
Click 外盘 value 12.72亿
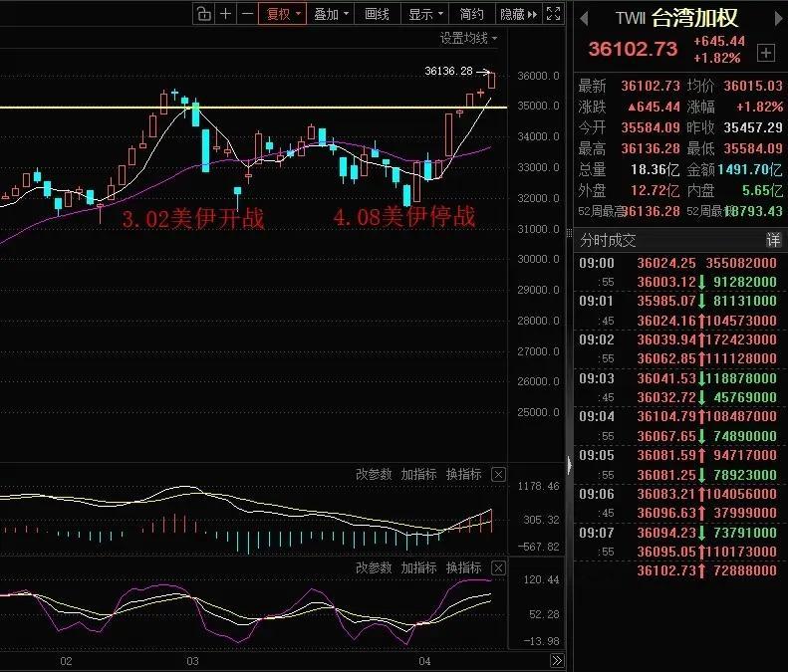point(656,191)
